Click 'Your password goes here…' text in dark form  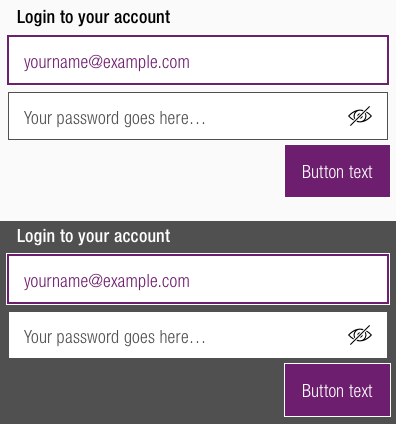(114, 337)
